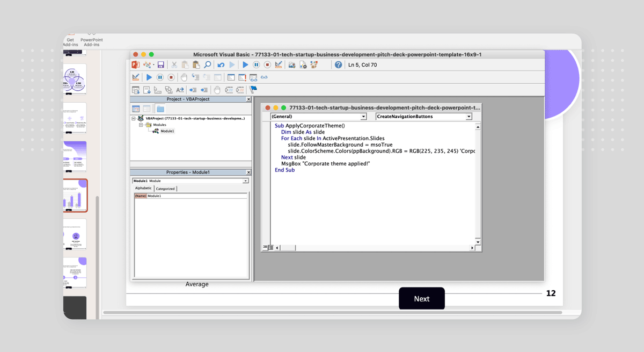Image resolution: width=644 pixels, height=352 pixels.
Task: Toggle Design Mode beside the Reset stop icon
Action: [x=278, y=64]
